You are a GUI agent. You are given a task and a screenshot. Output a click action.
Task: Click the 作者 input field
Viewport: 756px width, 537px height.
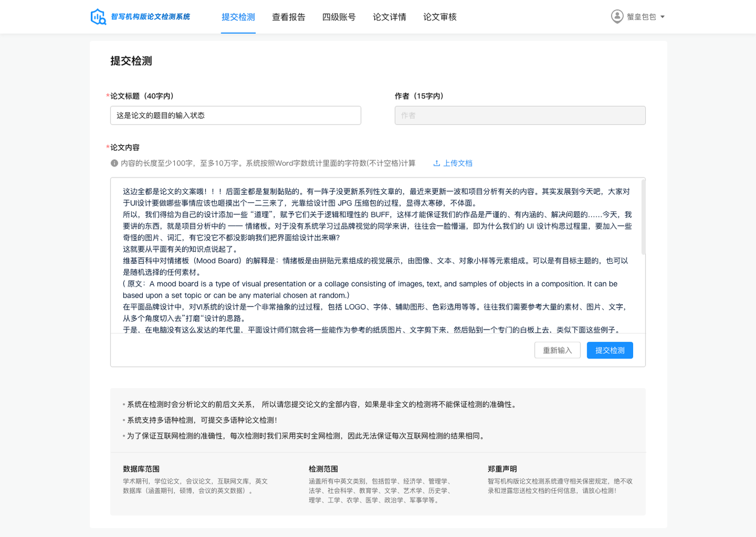point(520,116)
